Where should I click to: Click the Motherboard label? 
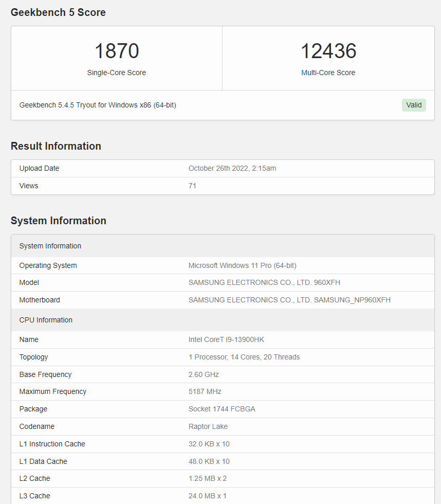(40, 300)
